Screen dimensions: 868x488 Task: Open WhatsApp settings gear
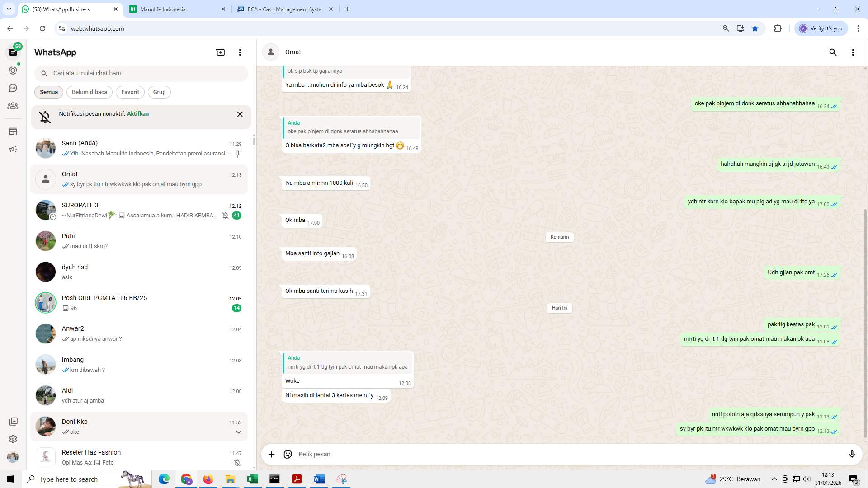(13, 439)
